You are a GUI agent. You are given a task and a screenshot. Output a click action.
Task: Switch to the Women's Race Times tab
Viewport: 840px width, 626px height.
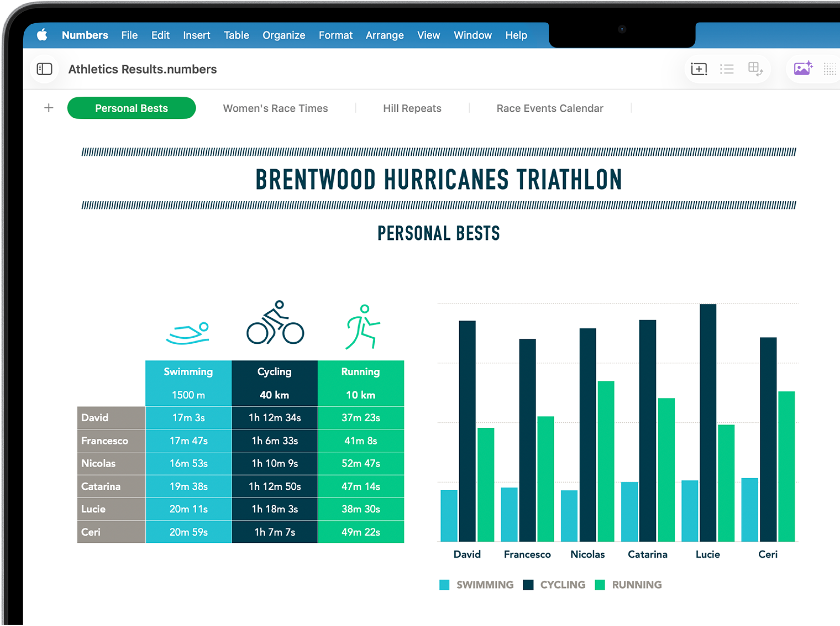[x=276, y=108]
